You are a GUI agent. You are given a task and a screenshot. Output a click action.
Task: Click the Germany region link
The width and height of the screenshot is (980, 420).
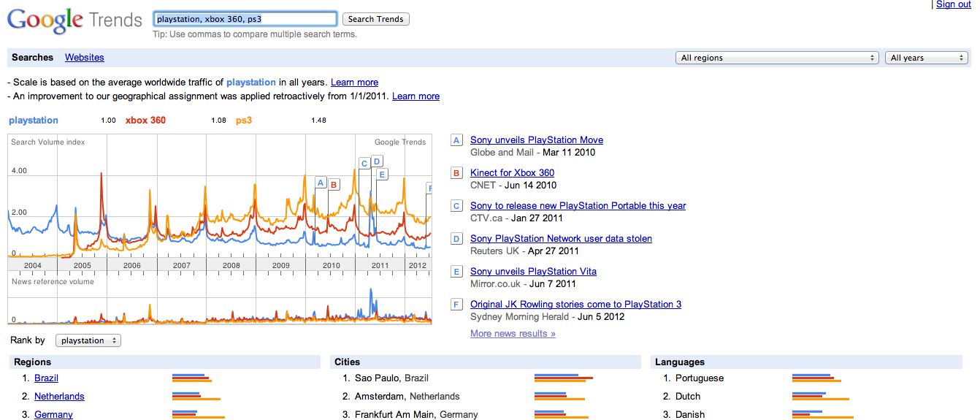53,415
